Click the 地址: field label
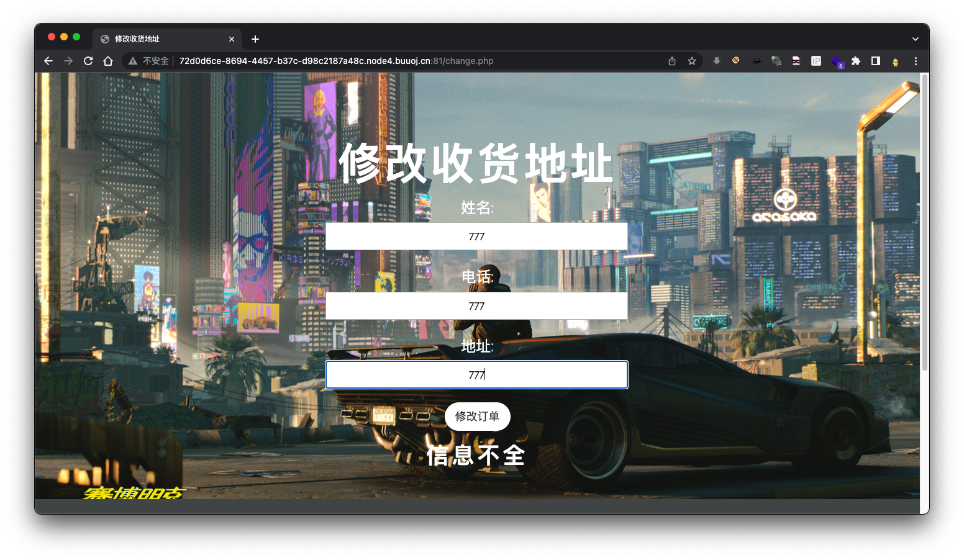Screen dimensions: 964x560 coord(477,346)
